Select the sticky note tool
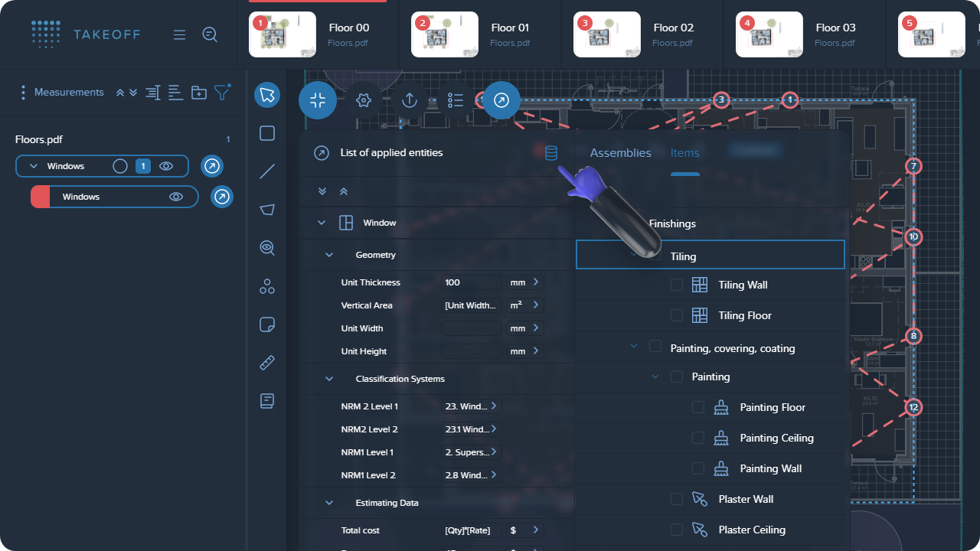The width and height of the screenshot is (980, 551). [267, 324]
